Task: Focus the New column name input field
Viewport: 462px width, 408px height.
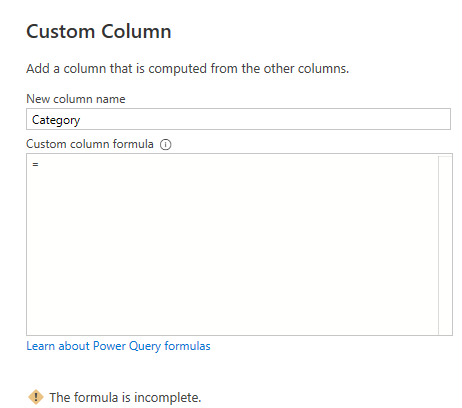Action: pyautogui.click(x=238, y=119)
